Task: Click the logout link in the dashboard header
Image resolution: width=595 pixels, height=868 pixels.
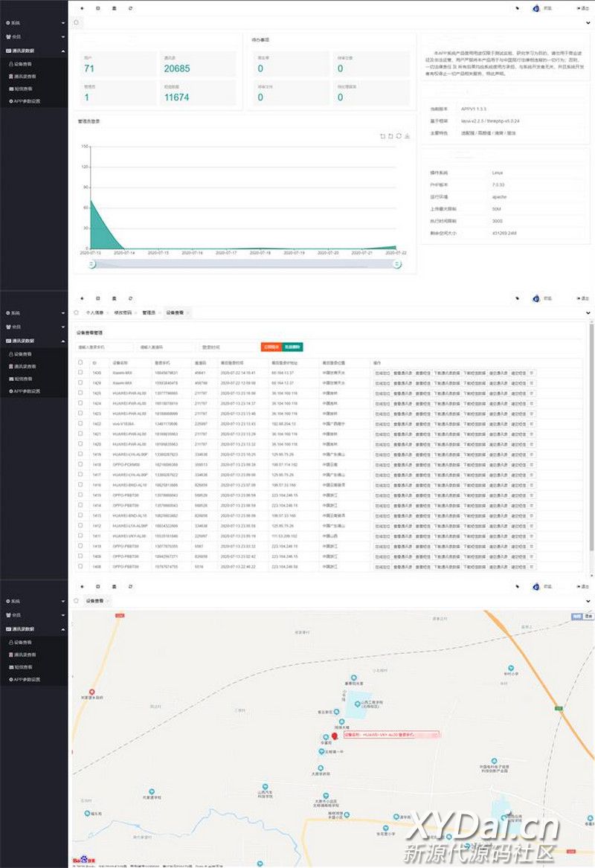Action: pyautogui.click(x=583, y=8)
